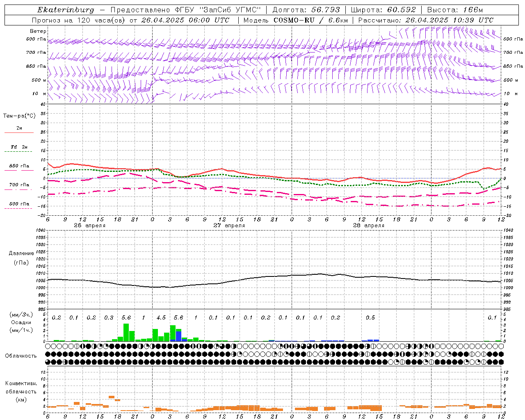This screenshot has height=420, width=525.
Task: Select the 0.5 three-hour precipitation value
Action: click(x=370, y=318)
